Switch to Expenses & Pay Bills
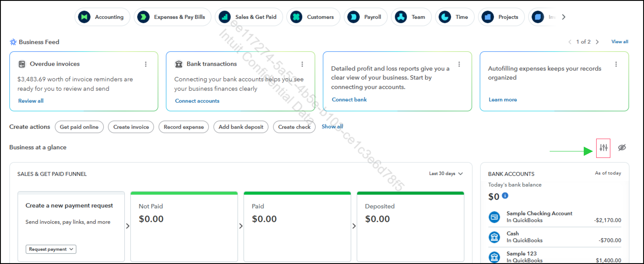 172,17
